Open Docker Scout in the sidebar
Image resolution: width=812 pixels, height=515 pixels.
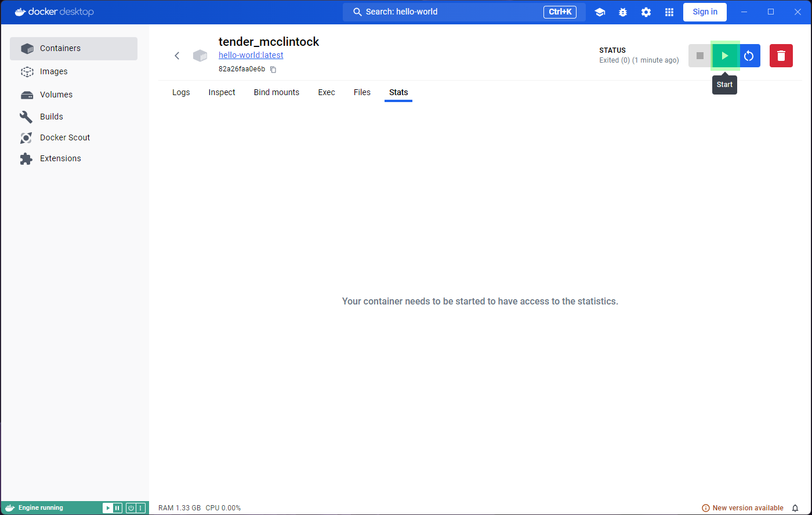pyautogui.click(x=74, y=137)
